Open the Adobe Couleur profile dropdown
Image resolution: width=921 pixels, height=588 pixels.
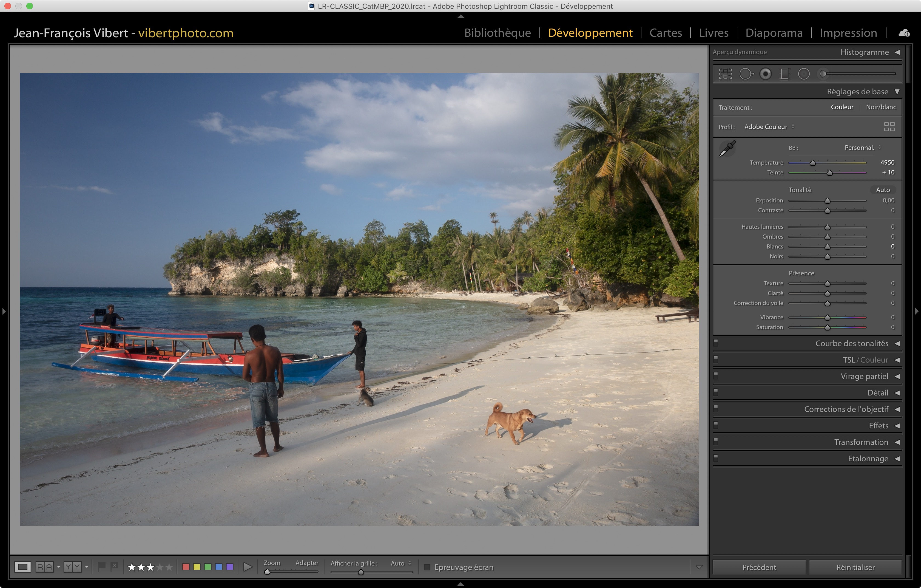769,127
